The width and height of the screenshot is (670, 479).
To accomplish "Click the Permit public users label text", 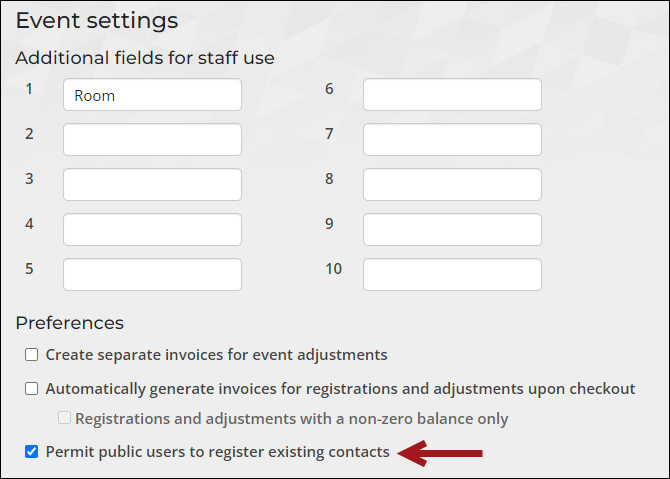I will [x=217, y=452].
